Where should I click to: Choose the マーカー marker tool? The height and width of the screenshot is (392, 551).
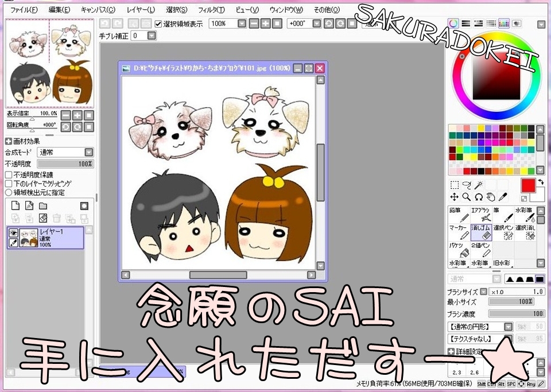(459, 232)
